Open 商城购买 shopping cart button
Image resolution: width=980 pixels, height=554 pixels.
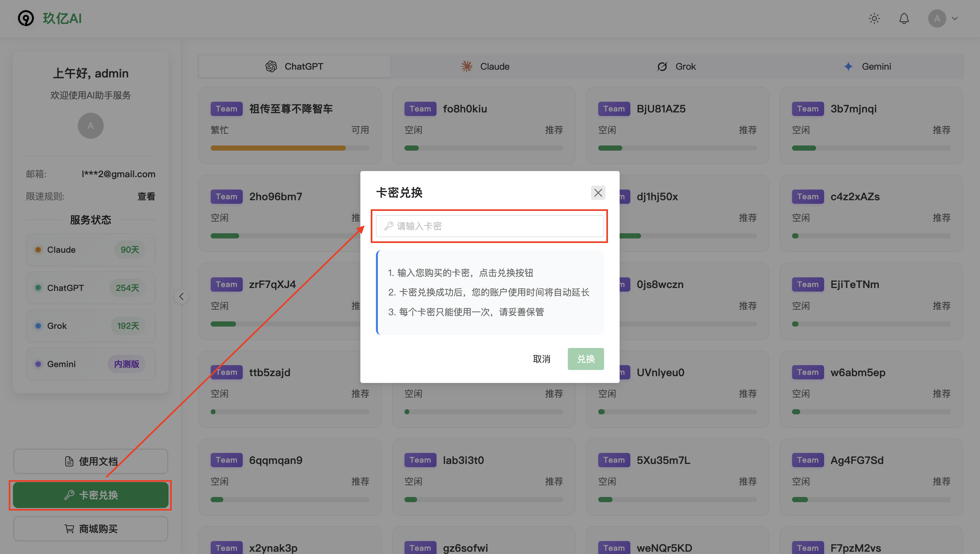pyautogui.click(x=90, y=528)
